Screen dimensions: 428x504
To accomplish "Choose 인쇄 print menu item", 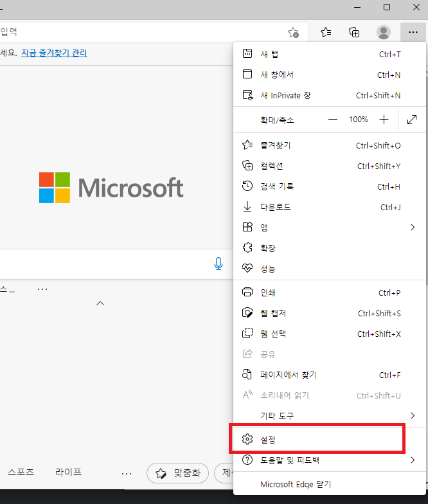I will click(x=329, y=292).
